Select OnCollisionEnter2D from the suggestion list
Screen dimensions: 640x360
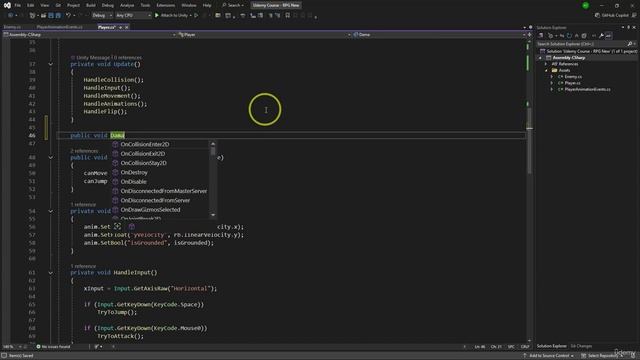160,144
